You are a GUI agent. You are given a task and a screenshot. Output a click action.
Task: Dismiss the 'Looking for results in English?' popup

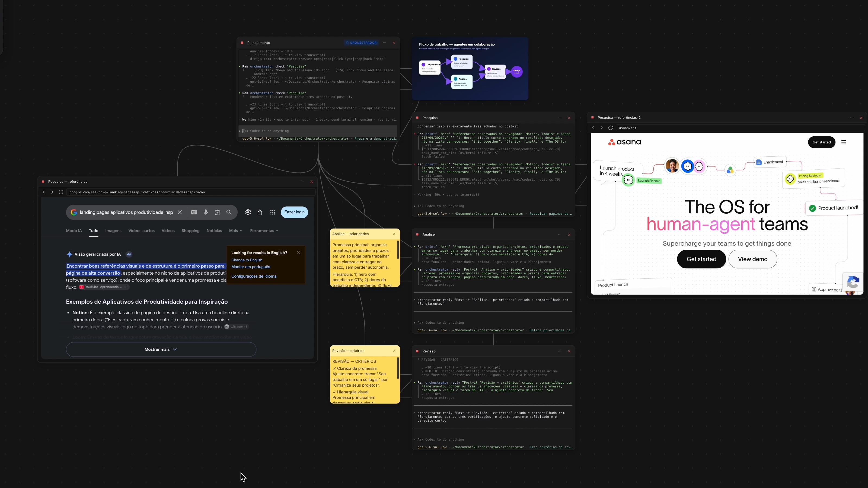coord(299,253)
